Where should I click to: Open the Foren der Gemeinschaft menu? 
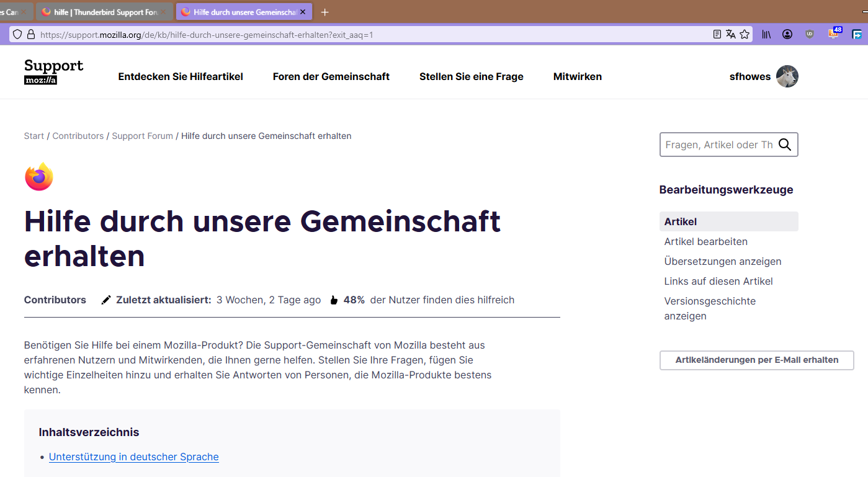pyautogui.click(x=331, y=76)
